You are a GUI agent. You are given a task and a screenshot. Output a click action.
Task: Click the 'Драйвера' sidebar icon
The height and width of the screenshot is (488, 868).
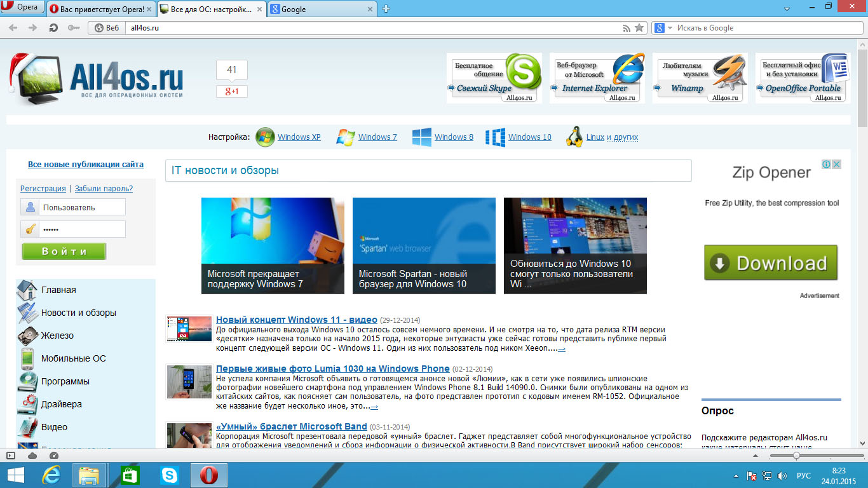[x=27, y=404]
